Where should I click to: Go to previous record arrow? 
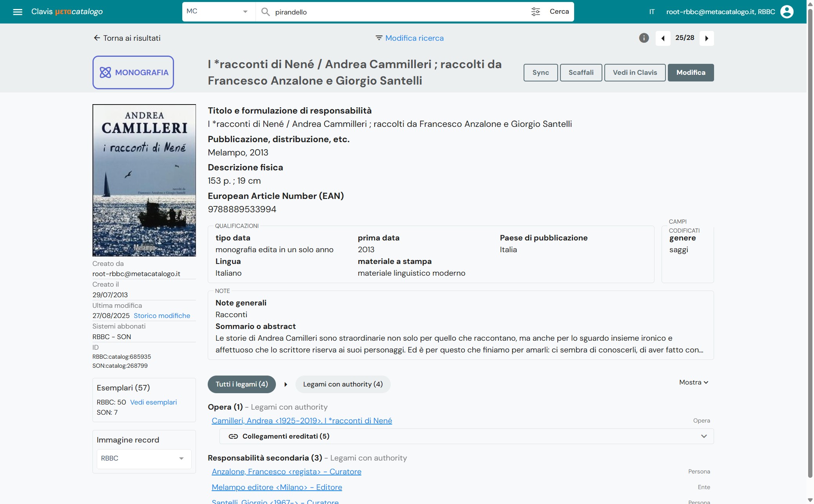[663, 38]
